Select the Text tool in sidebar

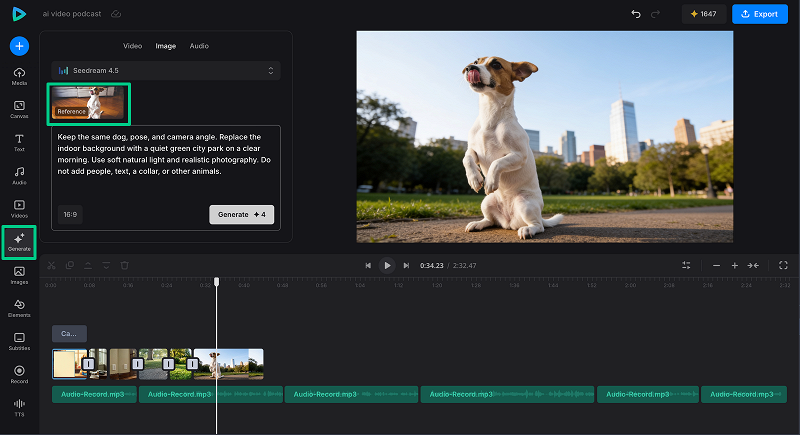tap(19, 143)
